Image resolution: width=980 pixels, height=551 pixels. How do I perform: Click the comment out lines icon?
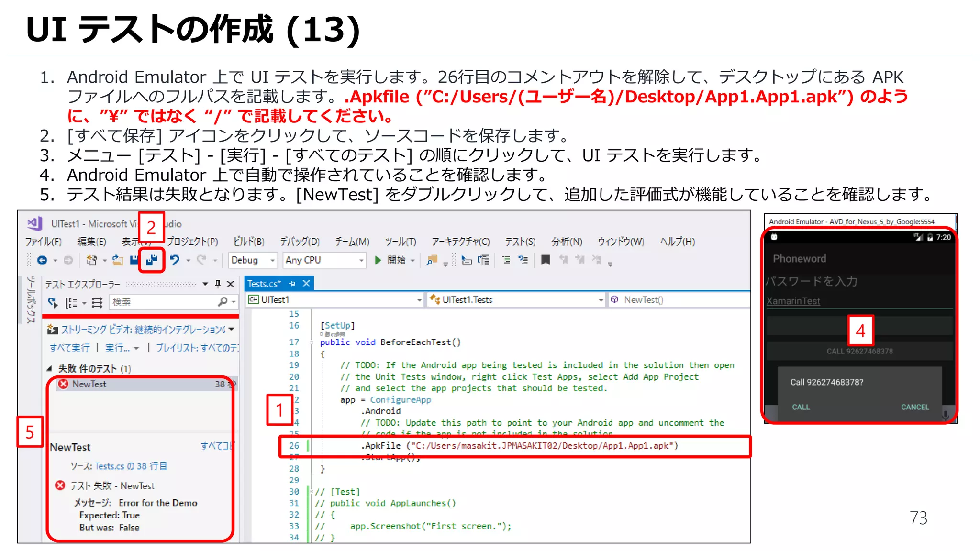[x=506, y=260]
